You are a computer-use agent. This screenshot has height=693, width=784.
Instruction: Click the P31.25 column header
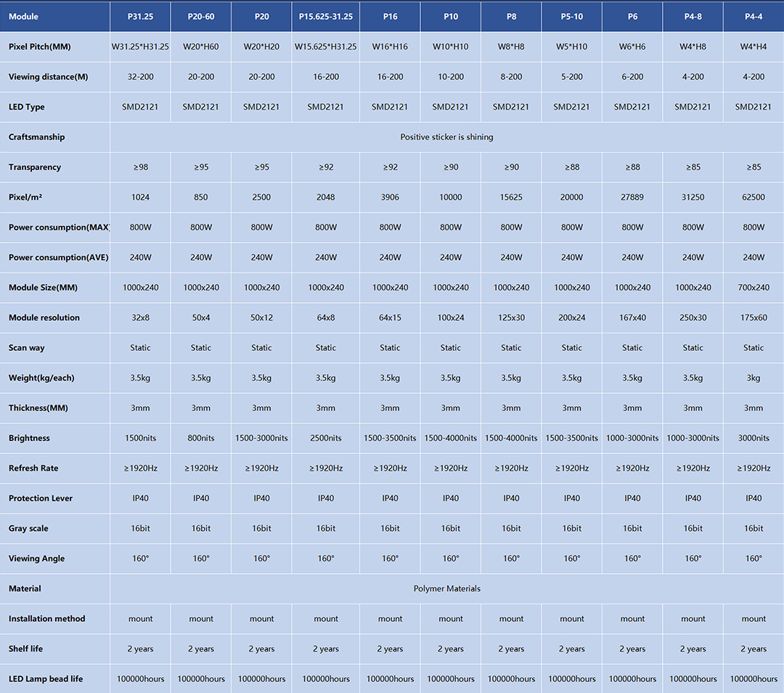[x=141, y=17]
